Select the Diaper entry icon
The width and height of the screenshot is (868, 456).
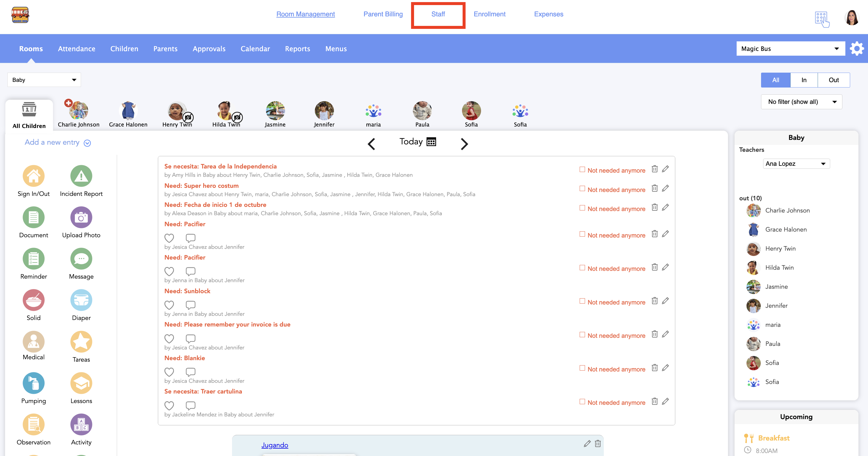point(81,300)
